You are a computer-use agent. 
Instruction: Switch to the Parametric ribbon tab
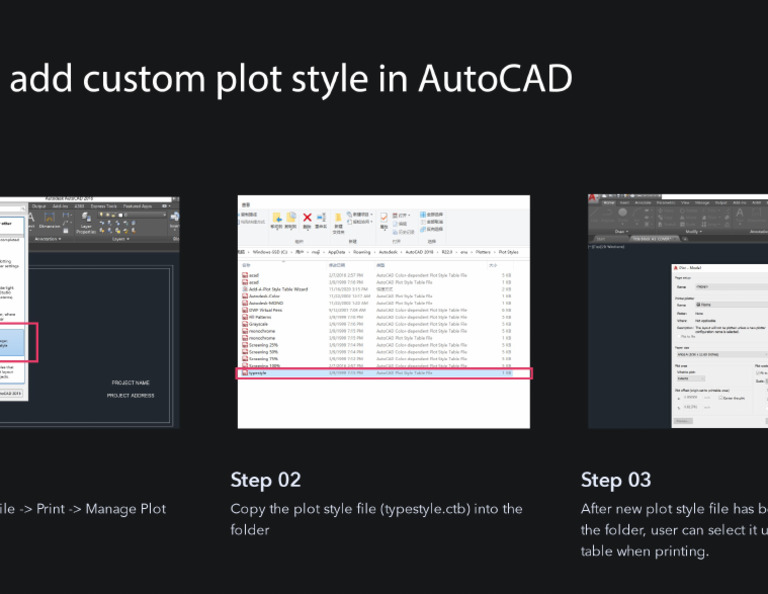(x=666, y=203)
